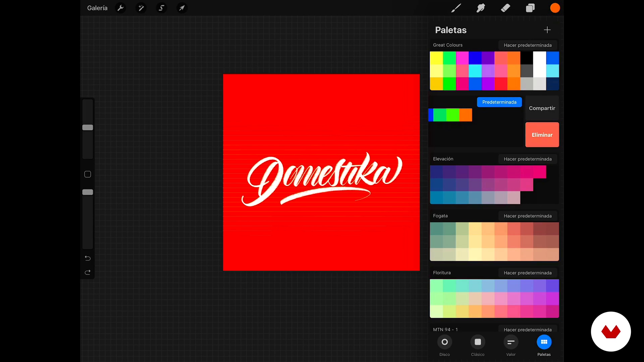The width and height of the screenshot is (644, 362).
Task: Make MTN 94 - 1 the default palette
Action: pos(528,329)
